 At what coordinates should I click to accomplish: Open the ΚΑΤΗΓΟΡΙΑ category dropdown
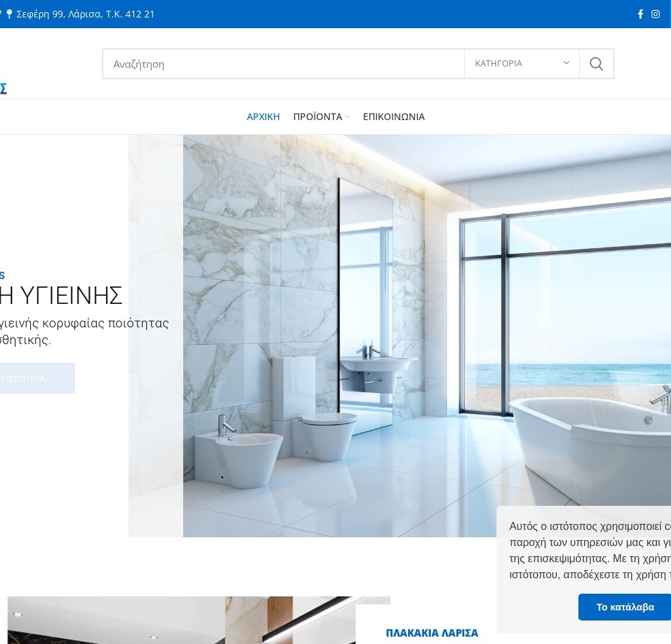tap(521, 64)
